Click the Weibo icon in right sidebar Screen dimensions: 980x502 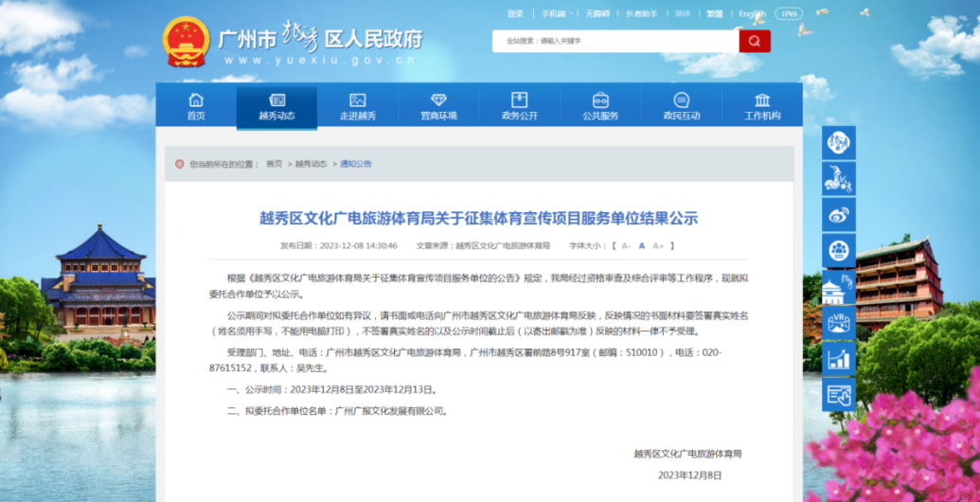point(839,215)
